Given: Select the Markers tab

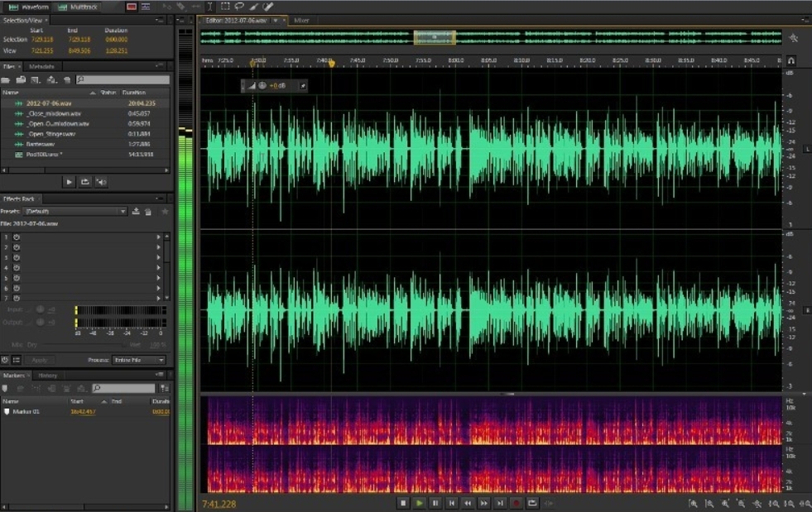Looking at the screenshot, I should coord(14,376).
